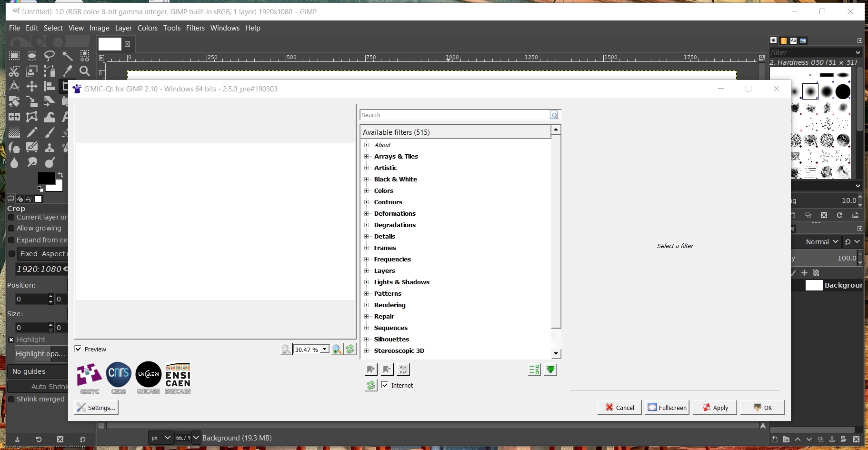The height and width of the screenshot is (450, 868).
Task: Enable Current layer only option
Action: (11, 217)
